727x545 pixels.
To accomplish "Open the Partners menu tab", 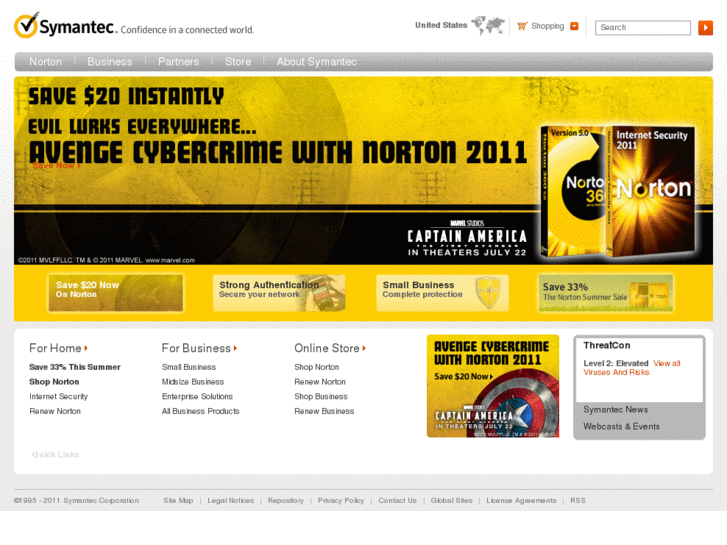I will [x=178, y=62].
